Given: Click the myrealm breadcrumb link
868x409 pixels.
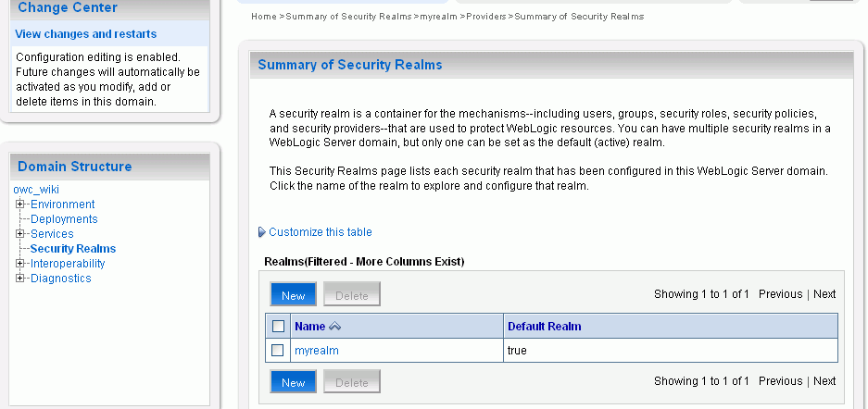Looking at the screenshot, I should 438,17.
